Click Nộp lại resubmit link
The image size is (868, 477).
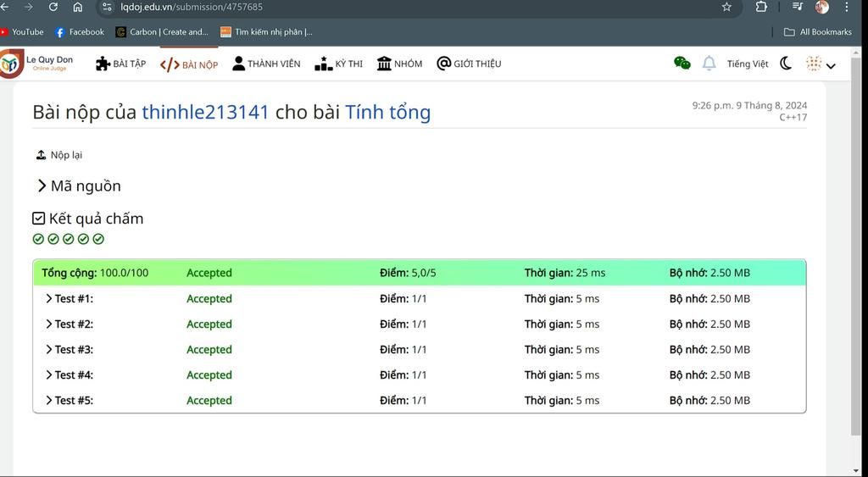(59, 155)
